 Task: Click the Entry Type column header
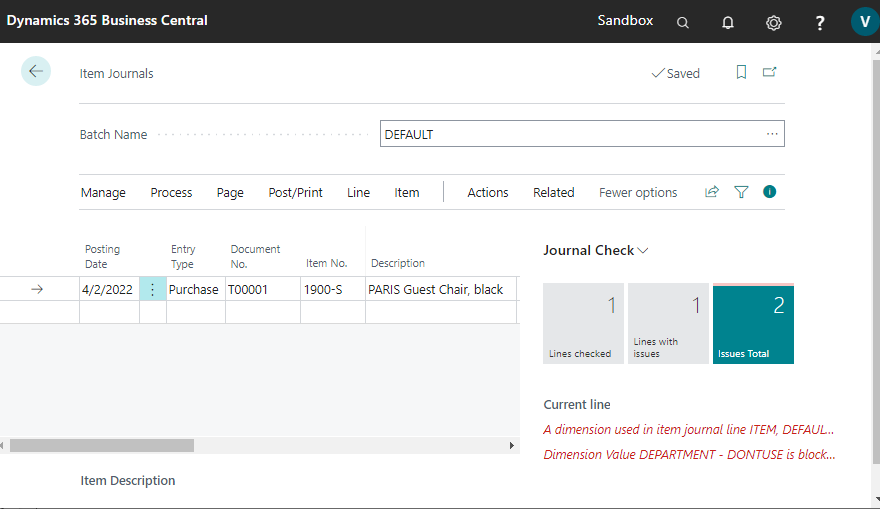(183, 256)
